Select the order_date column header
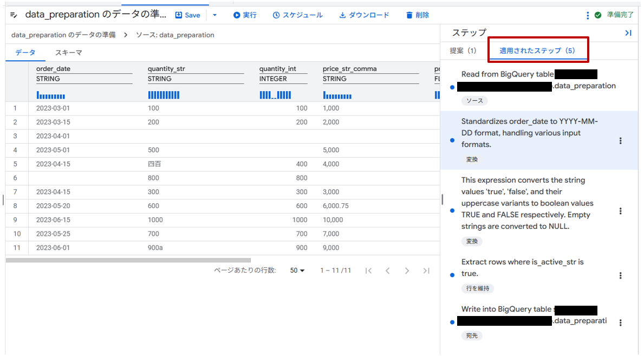Screen dimensions: 644x361 pyautogui.click(x=53, y=69)
